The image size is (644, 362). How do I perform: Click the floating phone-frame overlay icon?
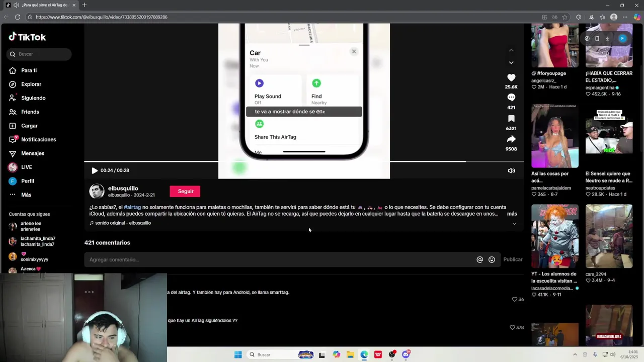point(597,39)
